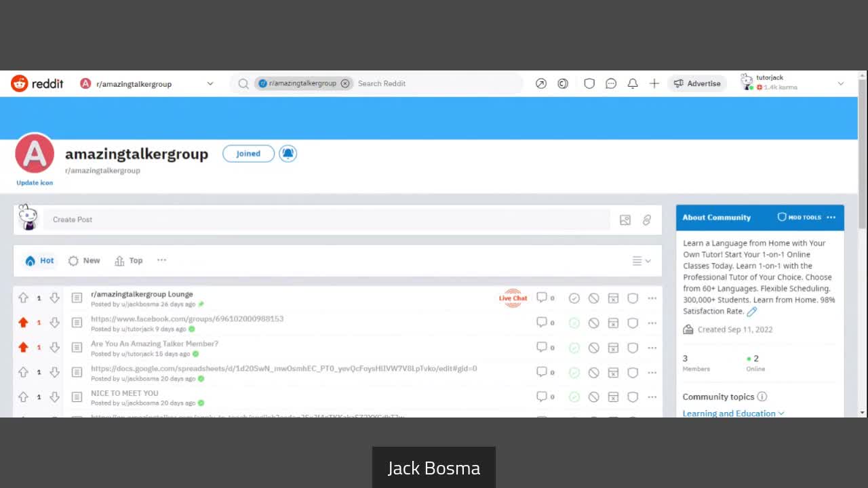The width and height of the screenshot is (868, 488).
Task: Open the Moderation shield icon in header
Action: pos(589,83)
